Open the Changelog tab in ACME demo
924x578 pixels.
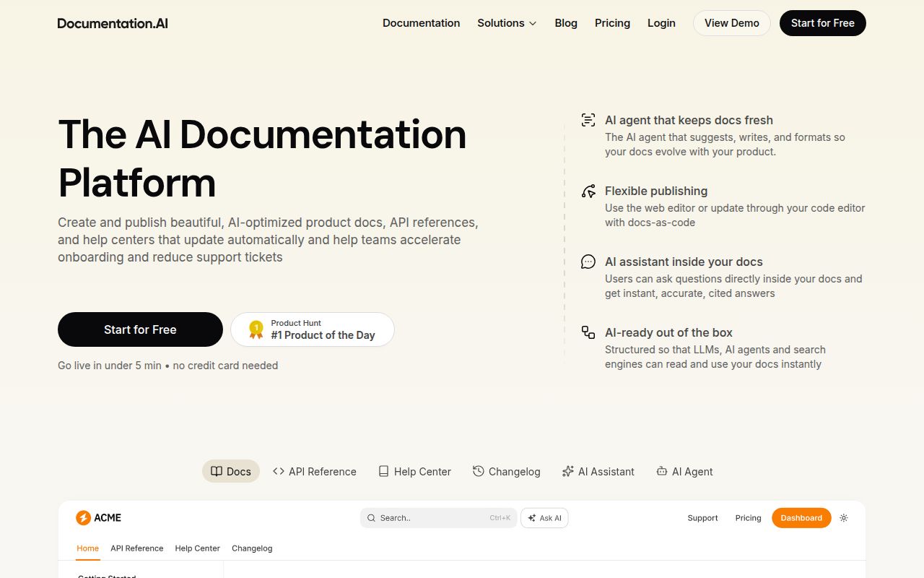coord(252,548)
